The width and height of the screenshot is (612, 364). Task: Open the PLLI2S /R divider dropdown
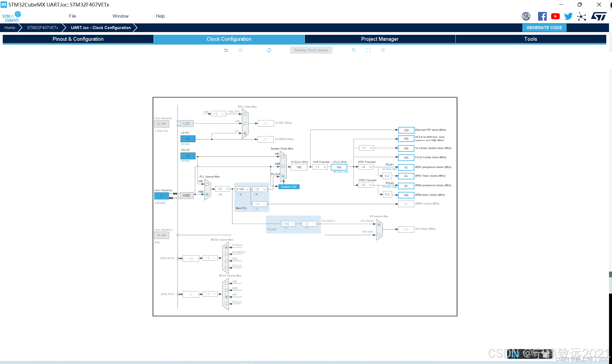pos(309,224)
